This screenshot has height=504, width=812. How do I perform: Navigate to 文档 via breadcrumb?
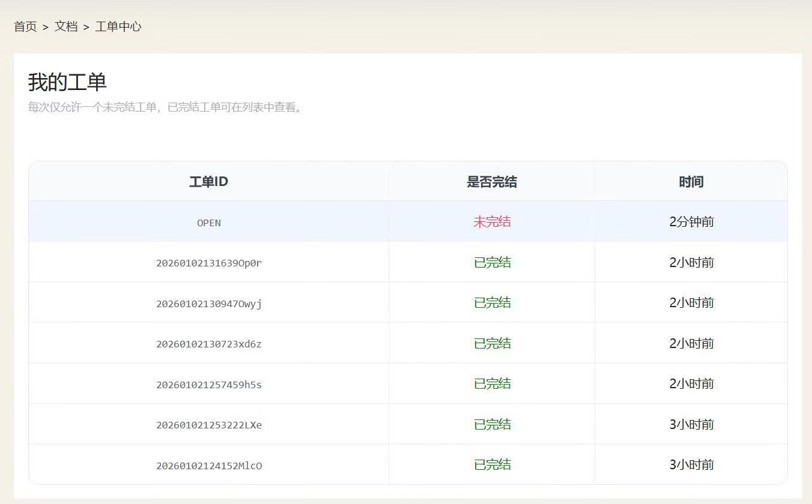tap(65, 26)
